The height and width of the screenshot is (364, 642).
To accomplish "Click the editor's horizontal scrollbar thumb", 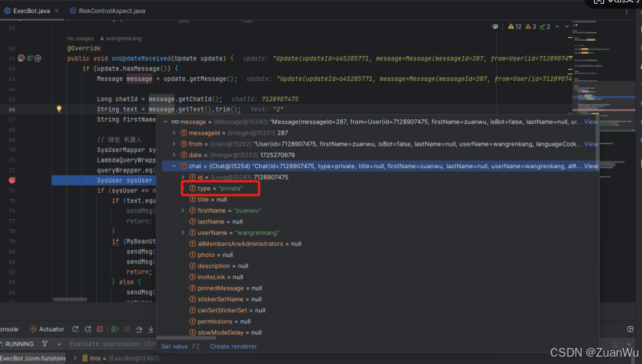I will tap(70, 300).
